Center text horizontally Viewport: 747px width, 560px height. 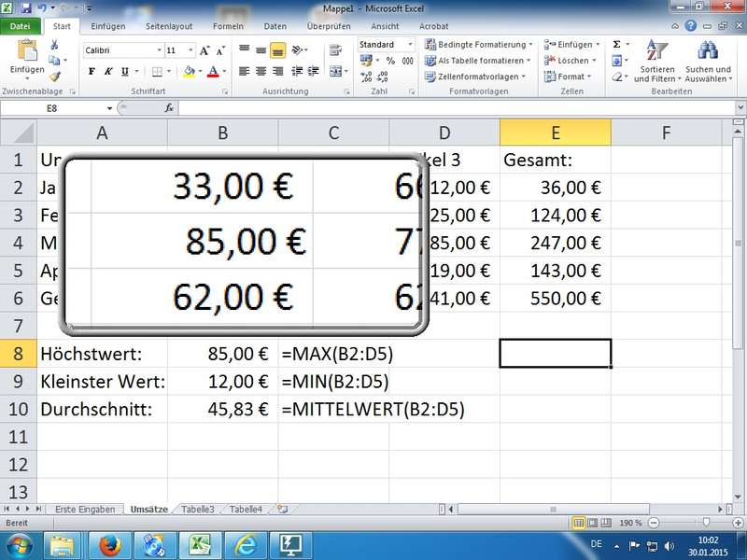(261, 72)
